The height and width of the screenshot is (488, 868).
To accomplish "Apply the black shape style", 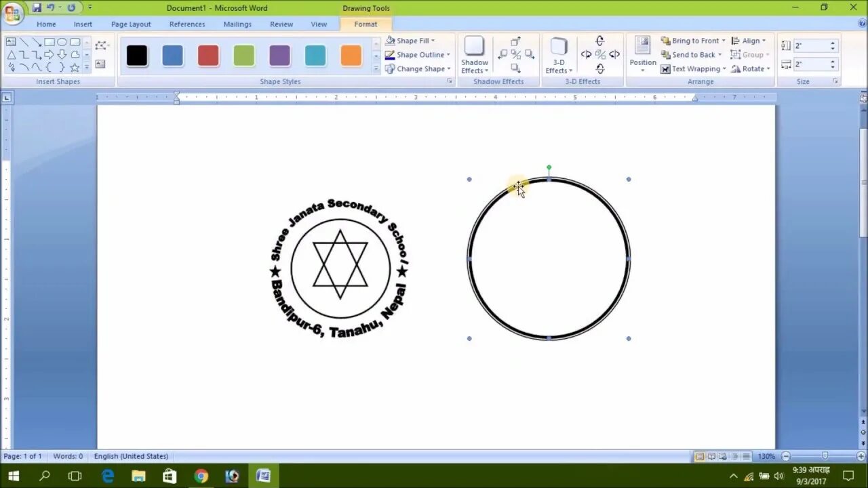I will (136, 56).
